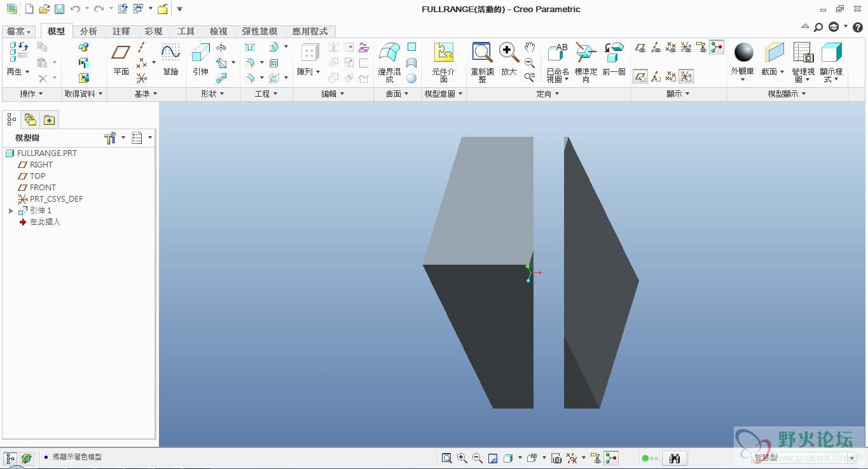Click the 放大 zoom in tool
The image size is (868, 469).
pyautogui.click(x=509, y=60)
